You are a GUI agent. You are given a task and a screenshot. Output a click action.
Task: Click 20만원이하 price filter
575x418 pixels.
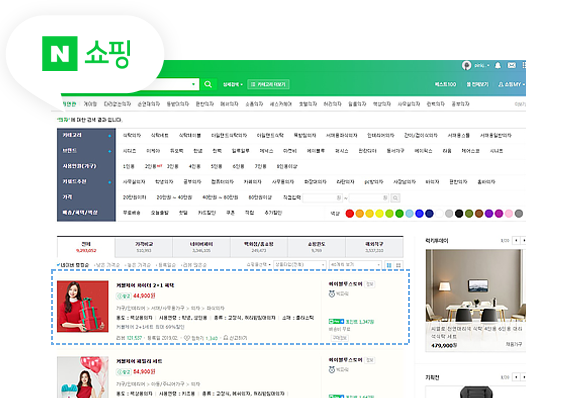point(134,197)
